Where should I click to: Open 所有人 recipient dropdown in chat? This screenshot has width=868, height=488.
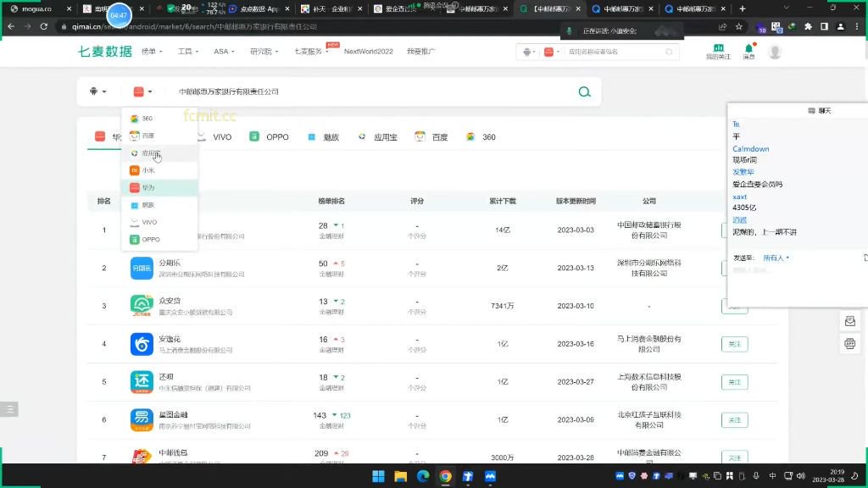click(x=776, y=258)
